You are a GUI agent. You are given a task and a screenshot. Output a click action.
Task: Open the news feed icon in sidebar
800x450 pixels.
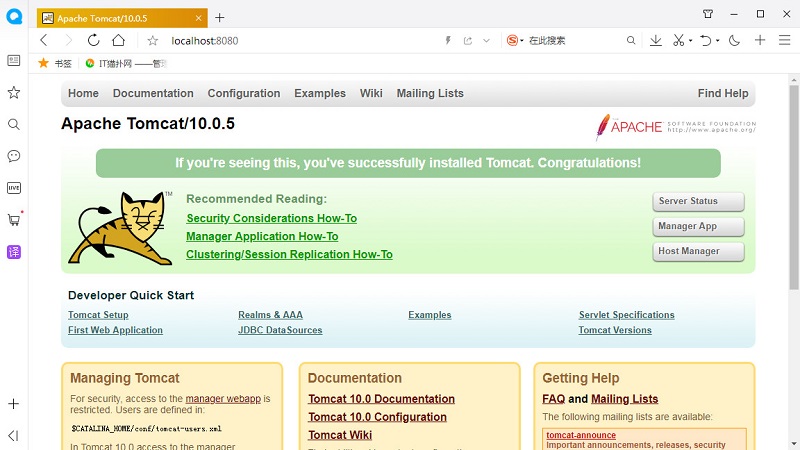(14, 61)
